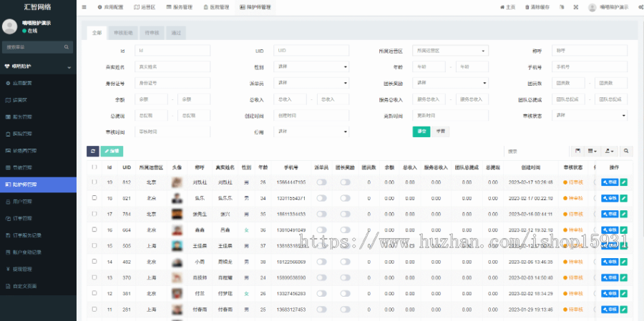The width and height of the screenshot is (644, 321).
Task: Click blue audit button for Id 14 row
Action: point(610,262)
